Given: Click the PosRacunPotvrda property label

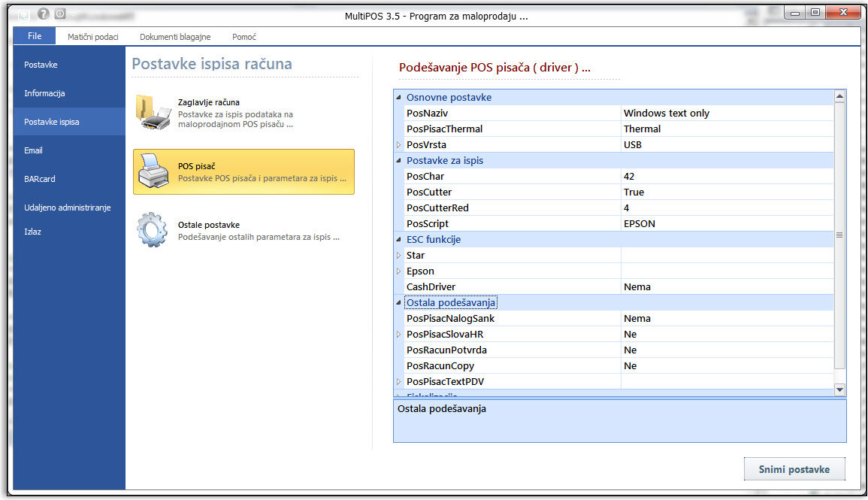Looking at the screenshot, I should coord(446,350).
